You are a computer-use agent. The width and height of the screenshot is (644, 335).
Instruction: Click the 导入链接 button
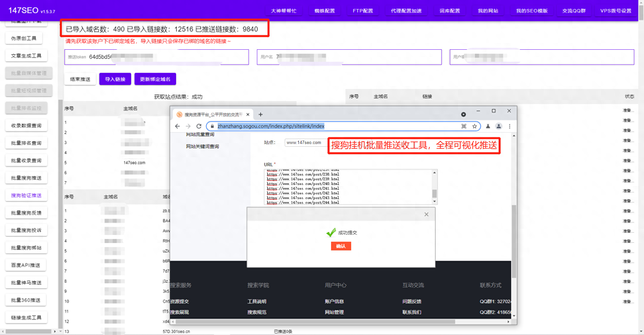[115, 79]
